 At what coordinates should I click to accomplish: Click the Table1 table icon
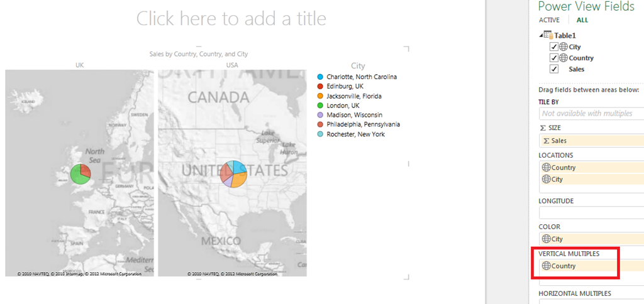pos(548,35)
